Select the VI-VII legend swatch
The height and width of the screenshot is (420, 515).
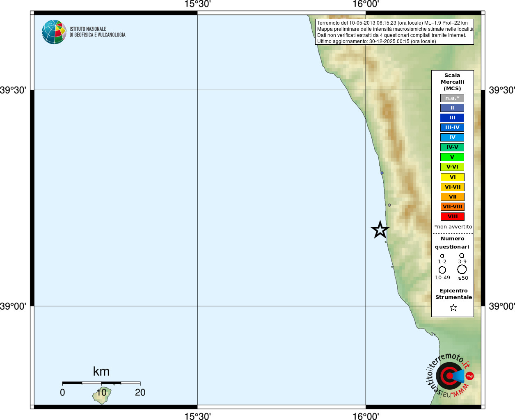coord(453,187)
